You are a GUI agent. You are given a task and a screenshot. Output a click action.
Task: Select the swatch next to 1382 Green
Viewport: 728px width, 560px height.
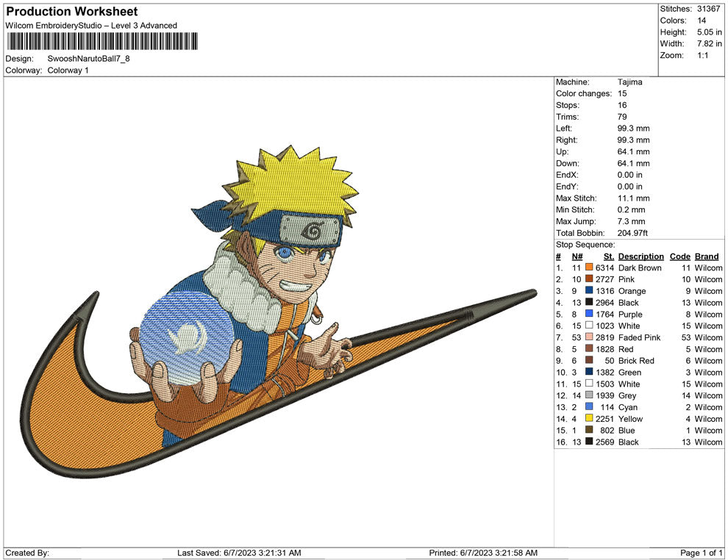(x=589, y=372)
